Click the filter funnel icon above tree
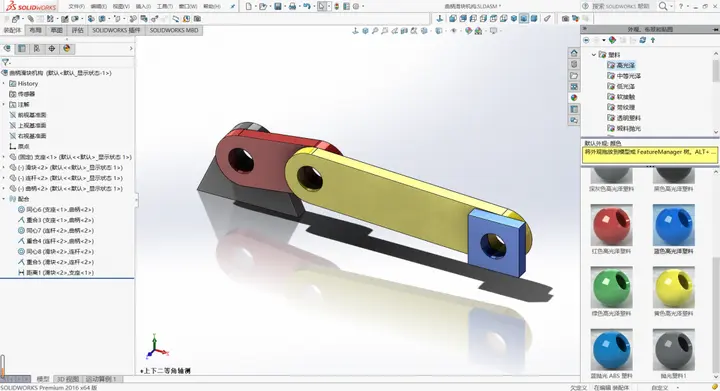The height and width of the screenshot is (391, 720). click(x=6, y=62)
